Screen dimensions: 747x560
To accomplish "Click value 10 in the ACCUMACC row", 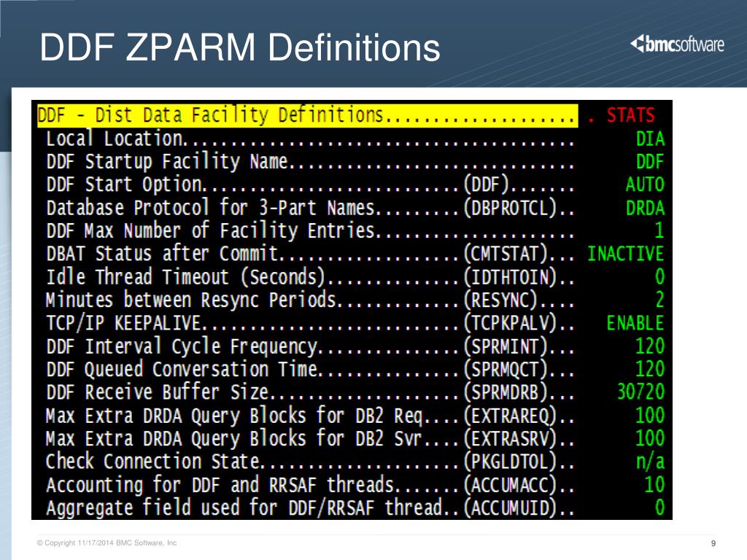I will (x=654, y=484).
